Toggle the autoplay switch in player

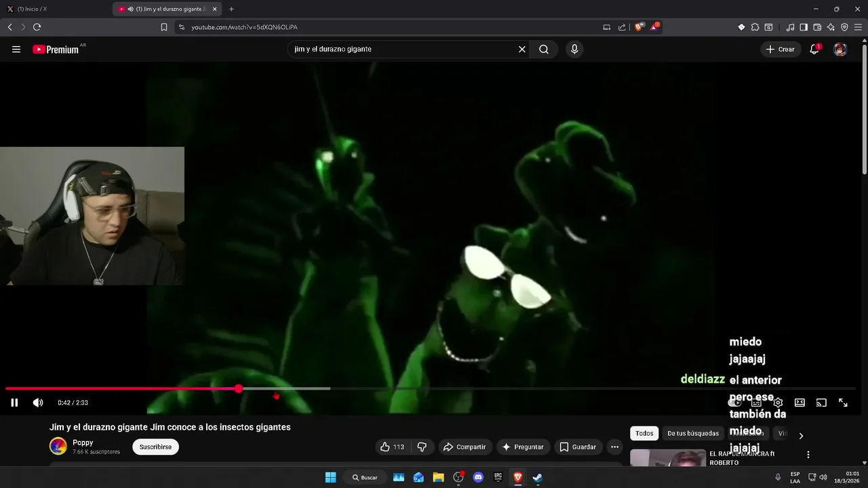(734, 403)
